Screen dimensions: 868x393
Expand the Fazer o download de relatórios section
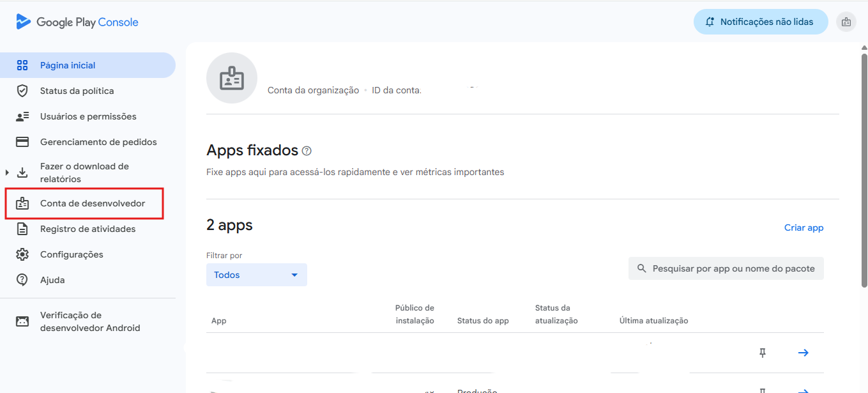pos(8,173)
